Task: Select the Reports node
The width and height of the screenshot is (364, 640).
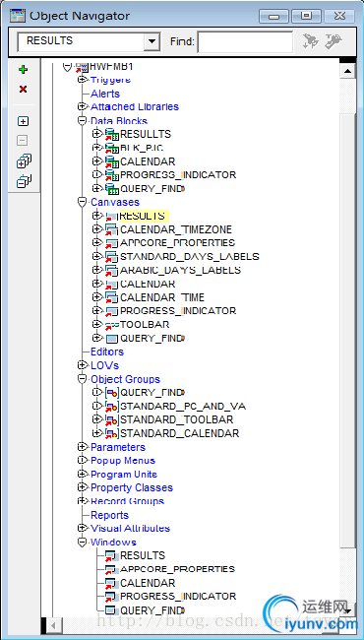Action: coord(109,515)
